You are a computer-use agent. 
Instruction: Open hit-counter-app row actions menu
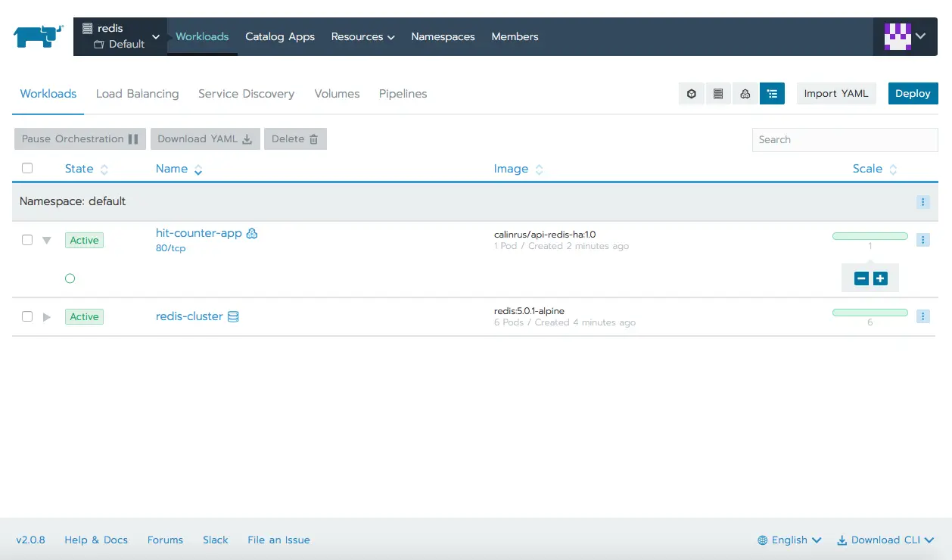pos(922,240)
